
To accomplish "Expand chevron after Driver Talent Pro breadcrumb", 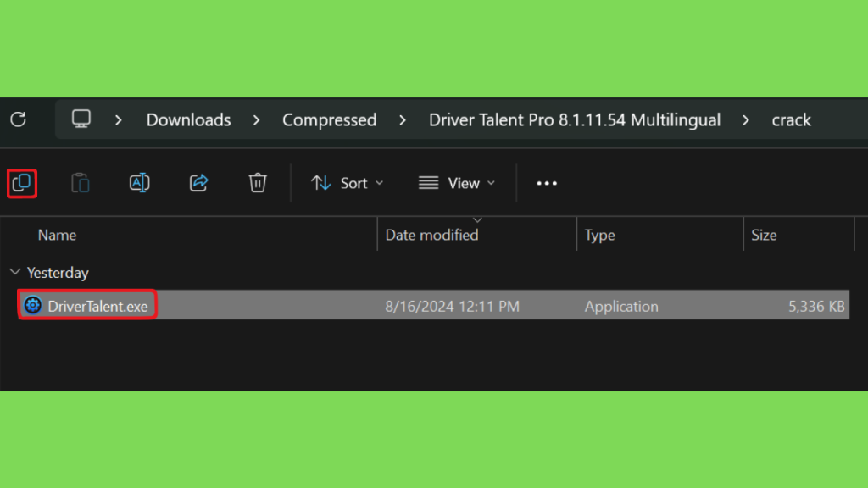I will point(746,120).
